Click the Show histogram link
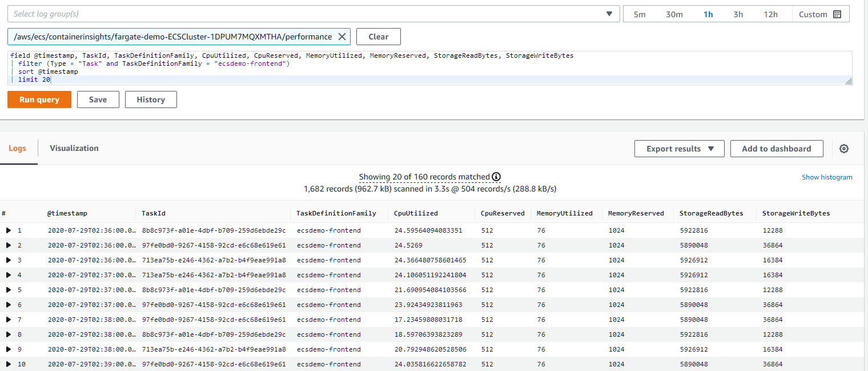Viewport: 868px width, 371px height. 826,177
